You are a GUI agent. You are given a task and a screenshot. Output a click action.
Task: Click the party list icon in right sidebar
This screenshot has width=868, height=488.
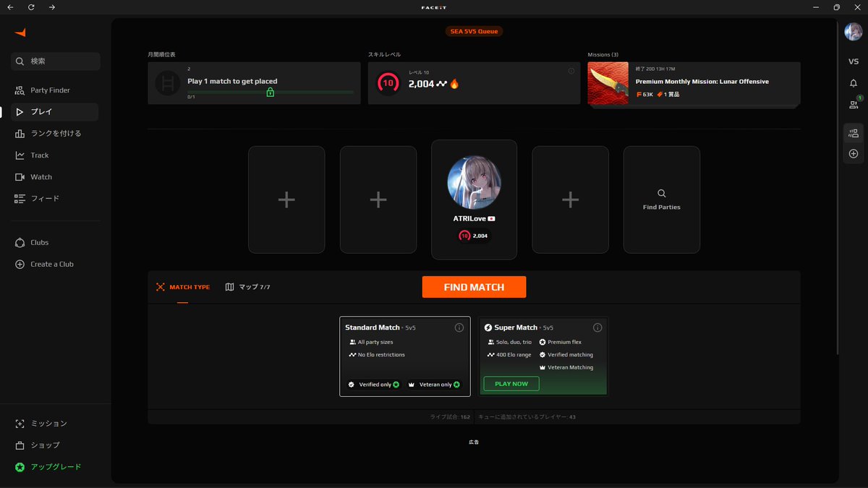click(x=854, y=133)
